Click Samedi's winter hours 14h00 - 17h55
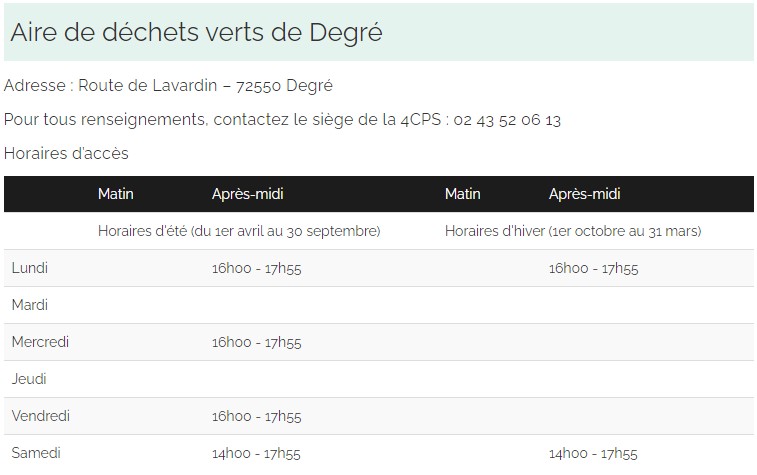This screenshot has height=475, width=757. pyautogui.click(x=593, y=454)
